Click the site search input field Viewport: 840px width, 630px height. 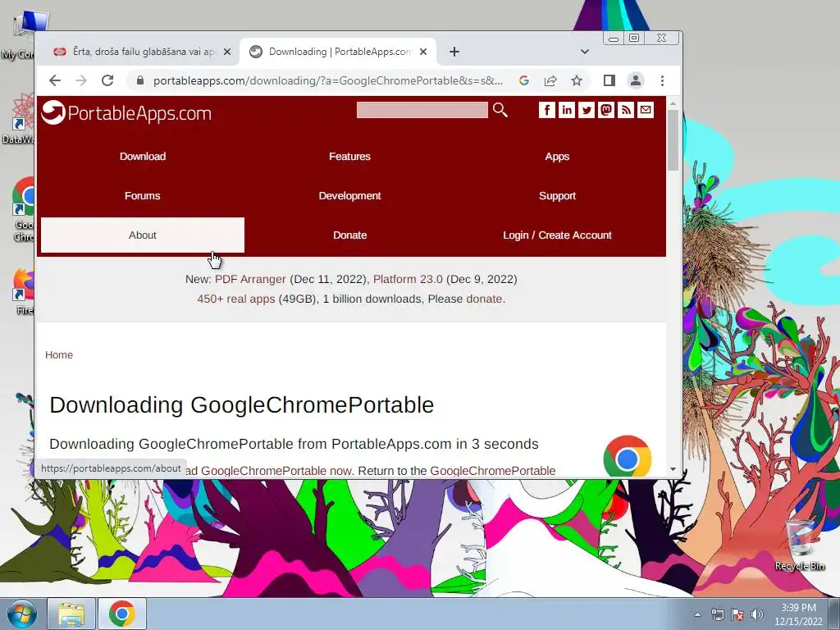[422, 110]
